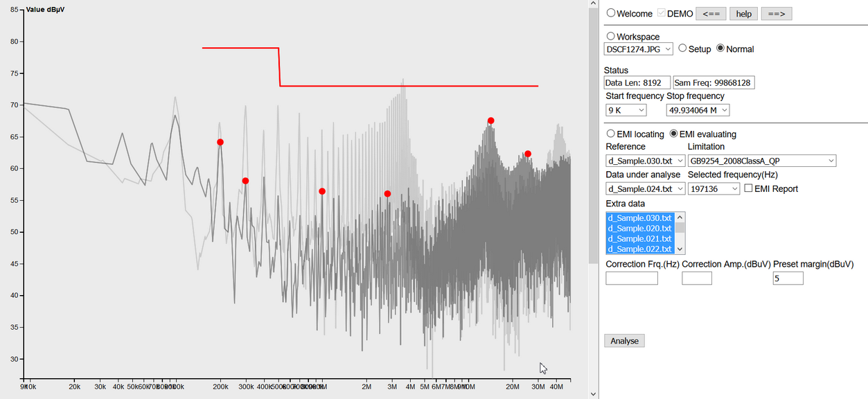868x399 pixels.
Task: Select the Workspace radio button
Action: [611, 36]
